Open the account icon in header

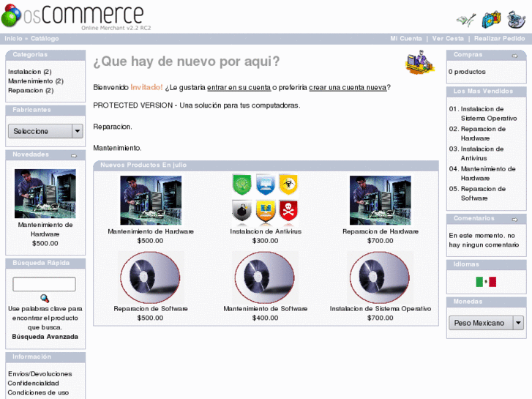[466, 20]
